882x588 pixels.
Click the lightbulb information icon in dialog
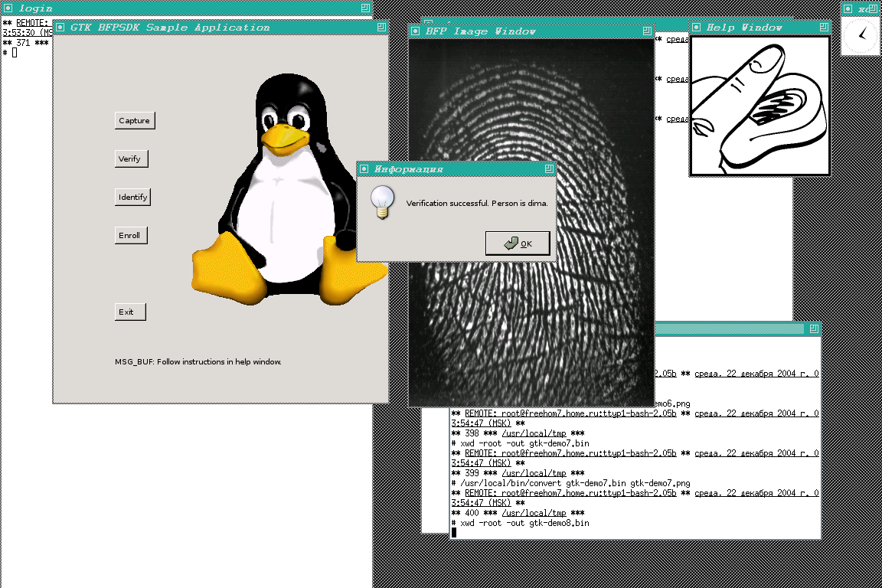[x=382, y=201]
